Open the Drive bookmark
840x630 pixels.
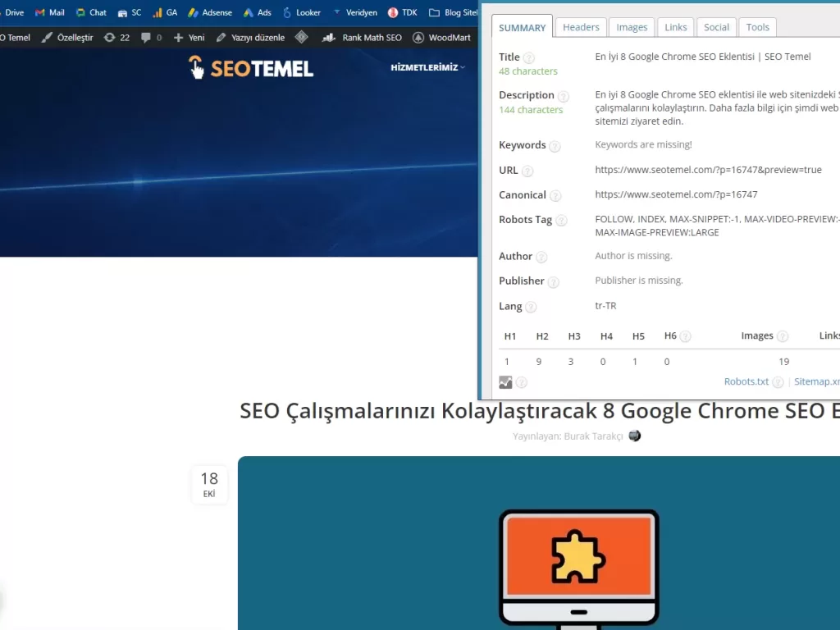[11, 12]
